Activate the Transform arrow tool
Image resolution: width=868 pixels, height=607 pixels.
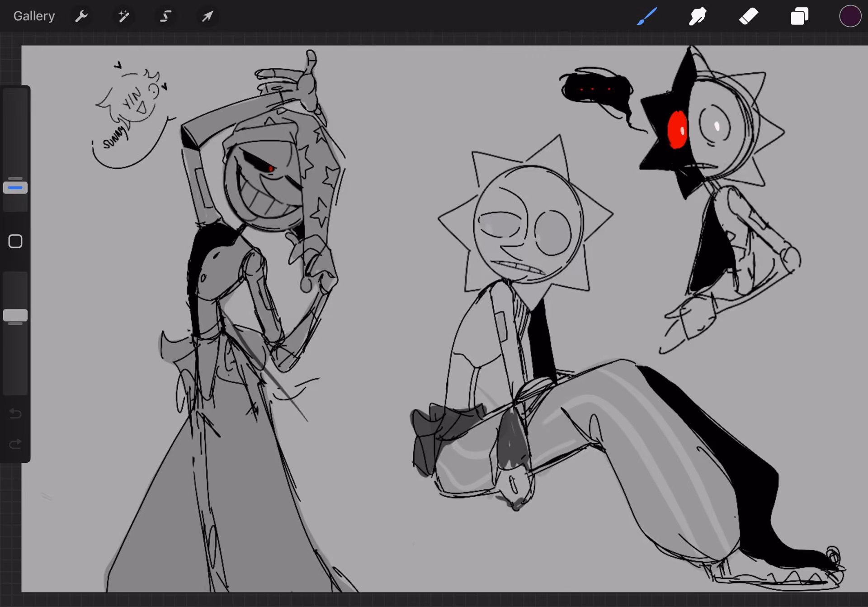click(x=208, y=16)
